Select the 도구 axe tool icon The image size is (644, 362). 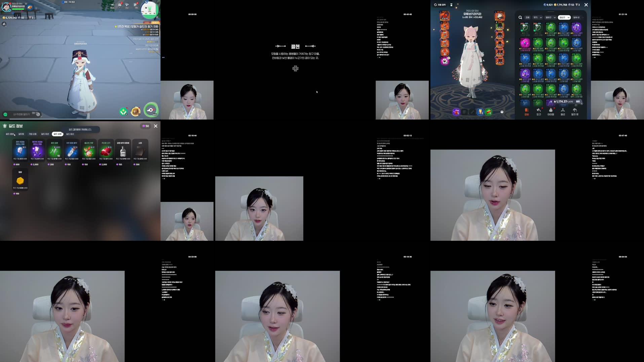[x=538, y=112]
